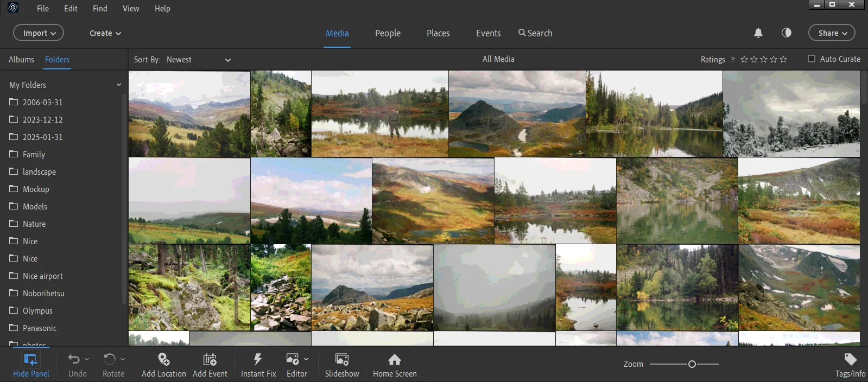
Task: Collapse the My Folders section chevron
Action: pyautogui.click(x=118, y=85)
